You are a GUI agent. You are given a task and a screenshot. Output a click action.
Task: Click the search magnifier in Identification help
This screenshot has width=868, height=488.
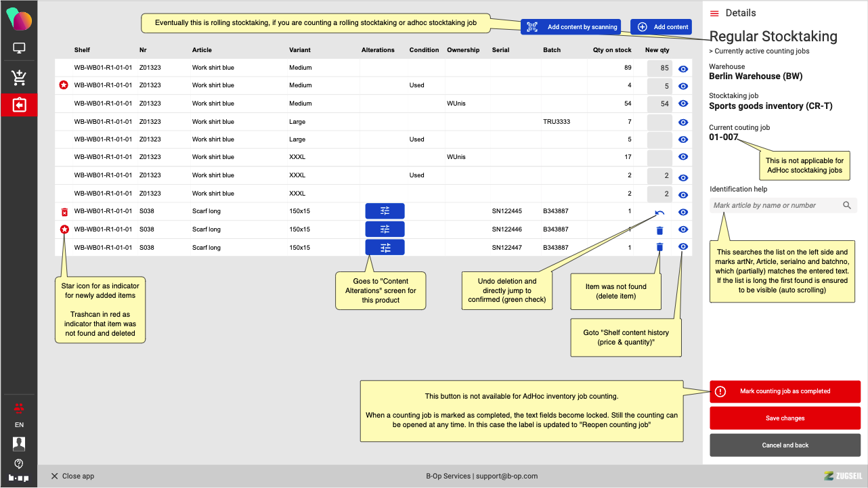pos(847,206)
